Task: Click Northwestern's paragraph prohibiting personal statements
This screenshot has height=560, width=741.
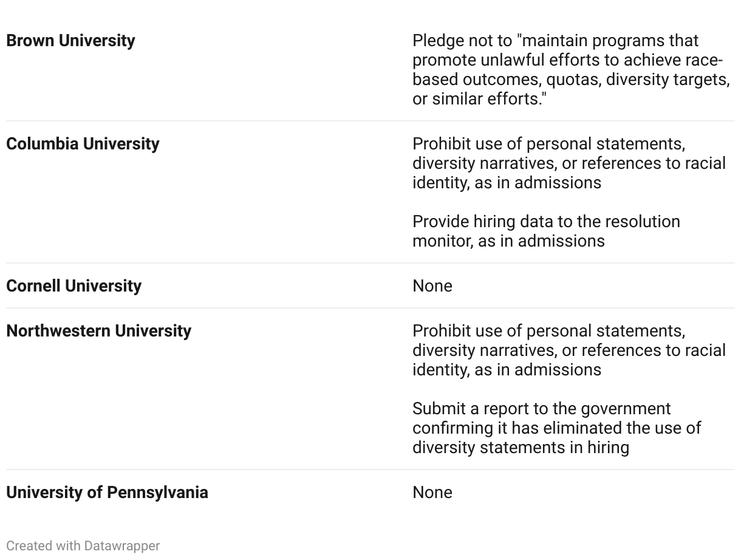Action: click(x=569, y=350)
